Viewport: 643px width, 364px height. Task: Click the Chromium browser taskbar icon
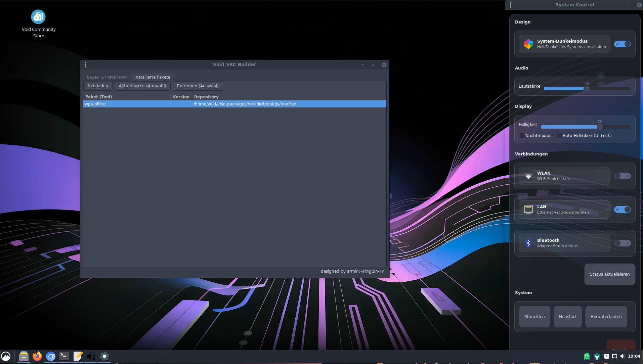[51, 356]
